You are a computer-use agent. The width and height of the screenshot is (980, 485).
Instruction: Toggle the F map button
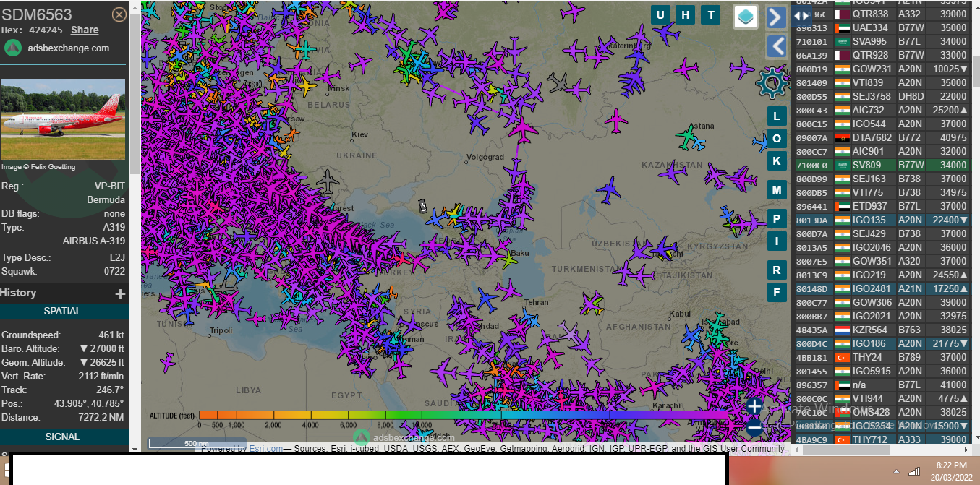(x=777, y=292)
